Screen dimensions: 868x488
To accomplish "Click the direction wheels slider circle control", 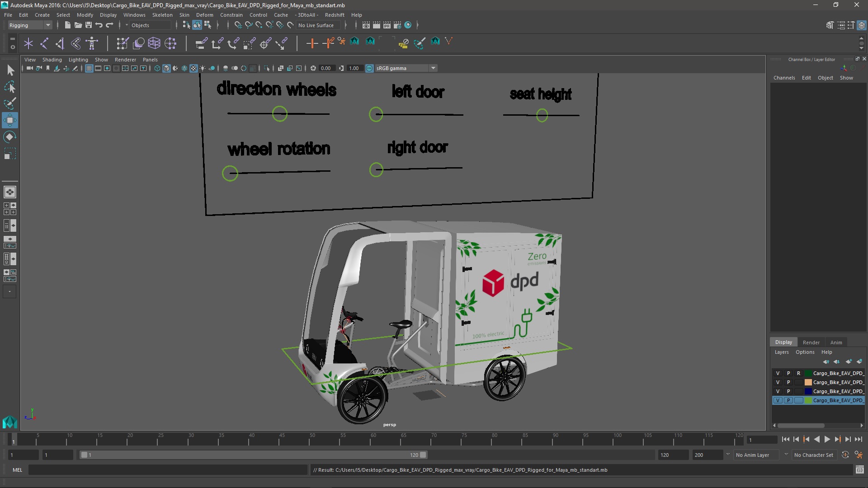I will point(280,114).
